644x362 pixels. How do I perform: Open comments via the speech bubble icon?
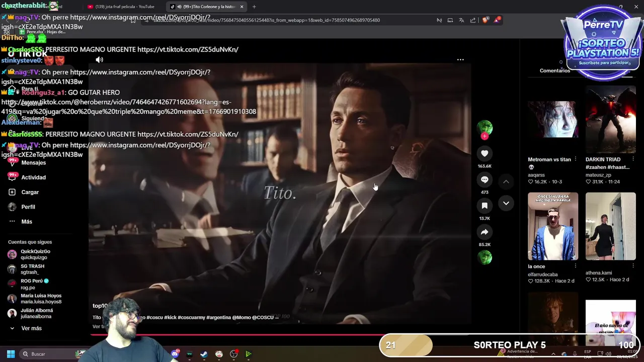click(485, 179)
